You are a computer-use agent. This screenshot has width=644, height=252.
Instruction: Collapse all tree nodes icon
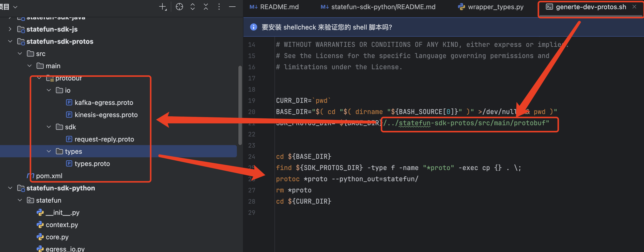coord(206,7)
